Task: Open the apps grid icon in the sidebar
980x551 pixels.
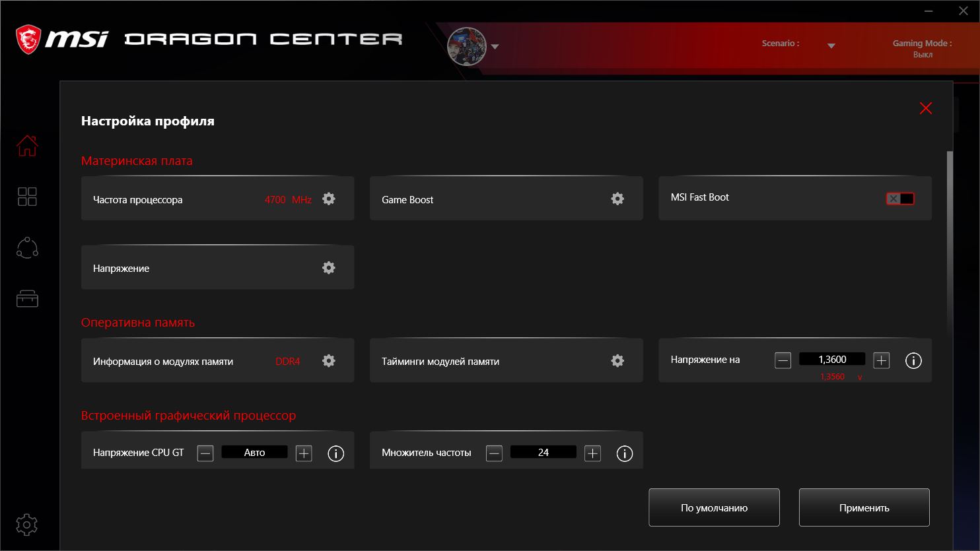Action: coord(27,196)
